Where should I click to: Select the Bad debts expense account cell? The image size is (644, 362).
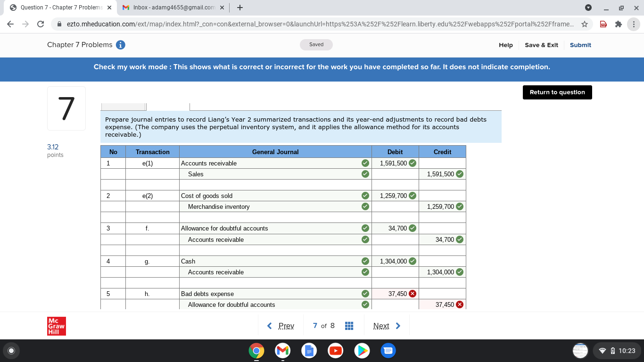[275, 294]
